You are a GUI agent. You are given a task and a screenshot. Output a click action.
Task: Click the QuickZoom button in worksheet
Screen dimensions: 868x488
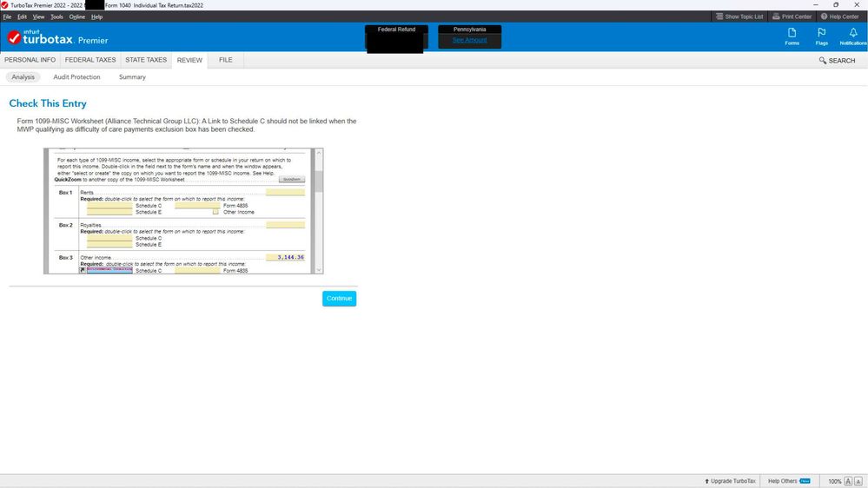click(291, 180)
